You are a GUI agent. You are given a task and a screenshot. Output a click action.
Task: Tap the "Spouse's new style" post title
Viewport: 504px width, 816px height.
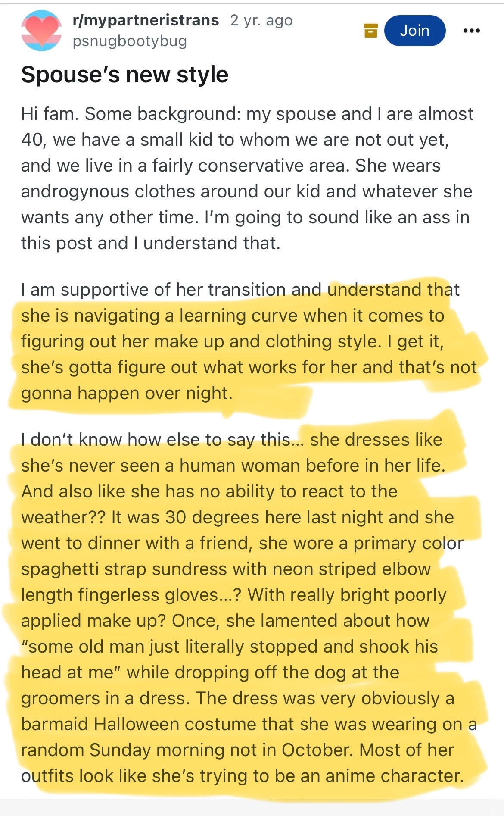point(125,74)
